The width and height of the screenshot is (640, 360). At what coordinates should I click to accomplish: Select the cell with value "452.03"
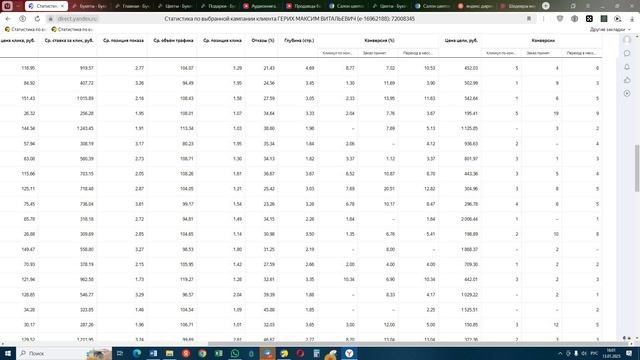(x=471, y=68)
